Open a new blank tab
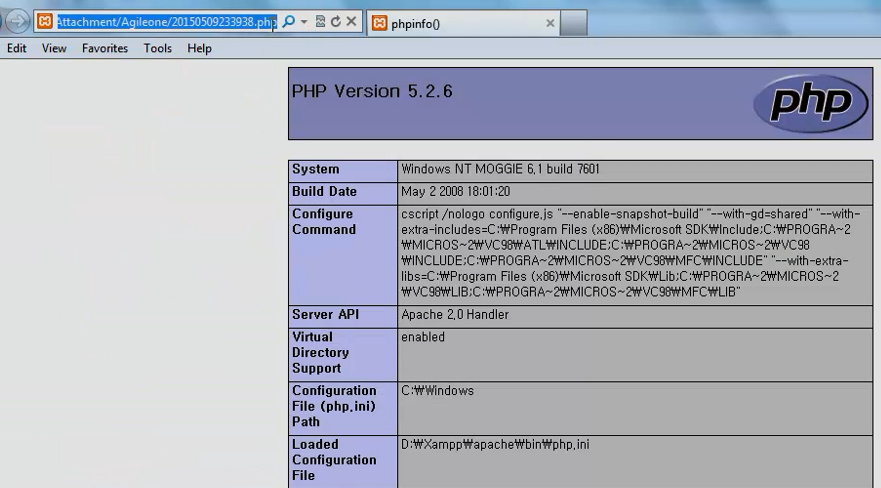Screen dimensions: 881x488 [x=573, y=23]
